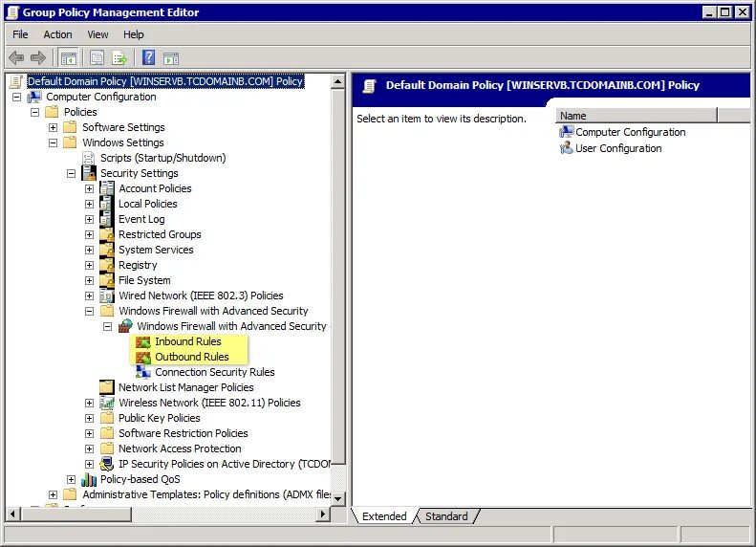Click tree pane scroll down arrow
Viewport: 756px width, 547px height.
click(338, 499)
